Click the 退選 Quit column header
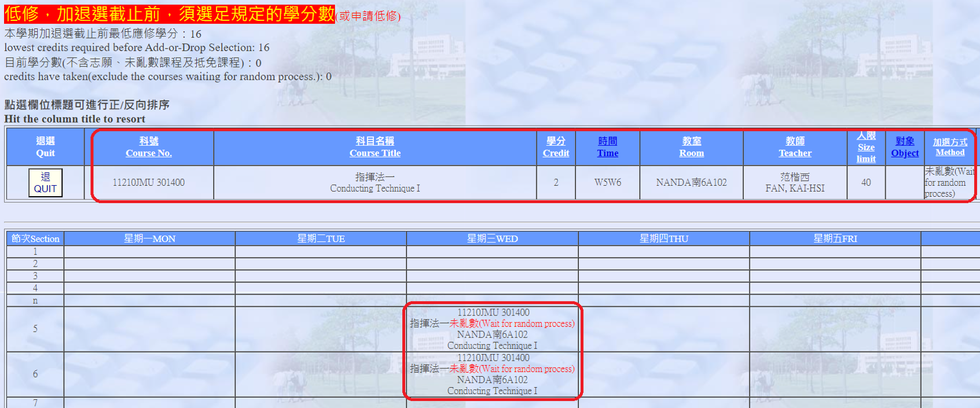This screenshot has height=408, width=980. coord(45,148)
